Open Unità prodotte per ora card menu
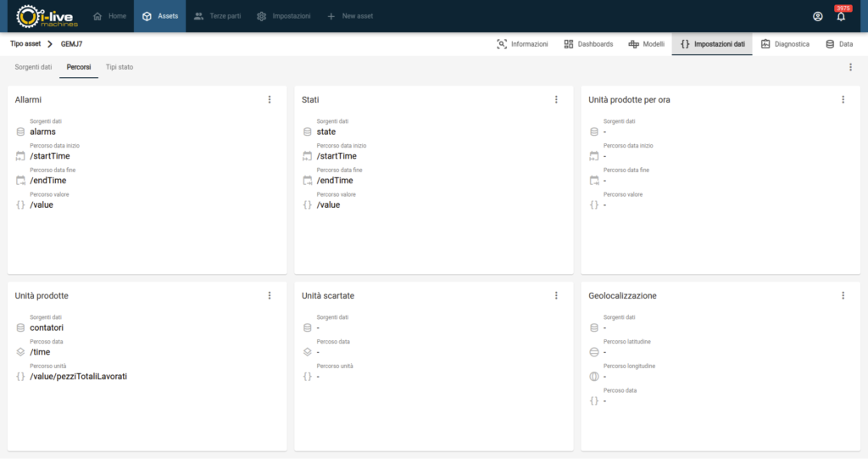 [843, 99]
